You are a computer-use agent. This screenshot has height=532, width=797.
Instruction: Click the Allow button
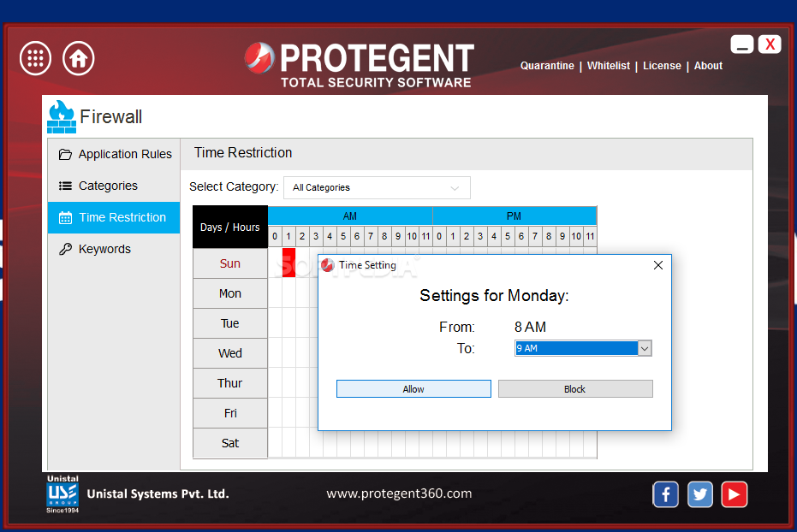click(x=413, y=389)
